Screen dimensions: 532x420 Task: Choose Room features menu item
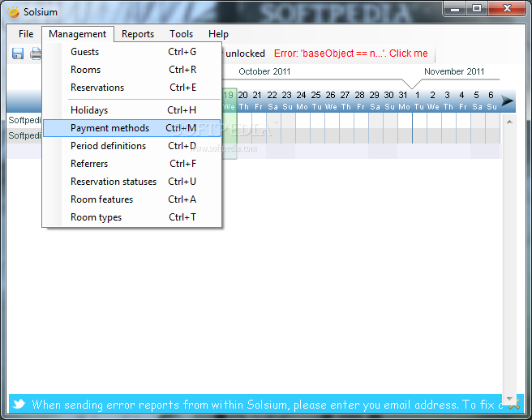pos(132,199)
